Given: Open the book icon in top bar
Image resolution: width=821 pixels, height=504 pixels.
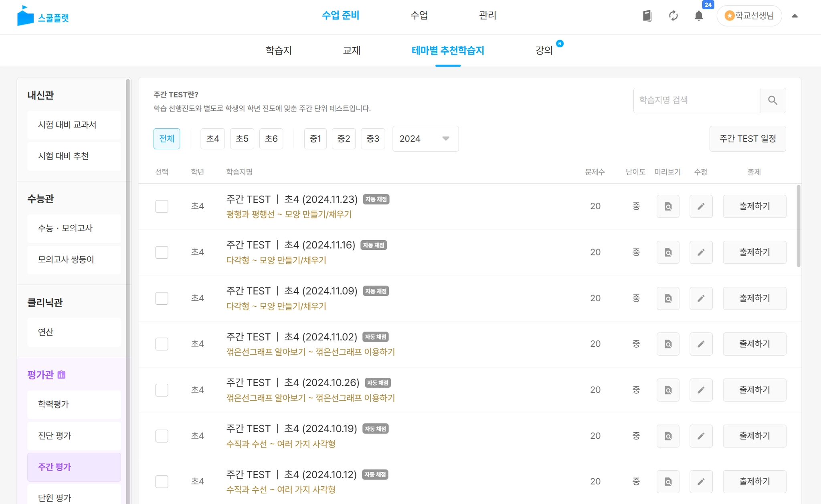Looking at the screenshot, I should (647, 16).
